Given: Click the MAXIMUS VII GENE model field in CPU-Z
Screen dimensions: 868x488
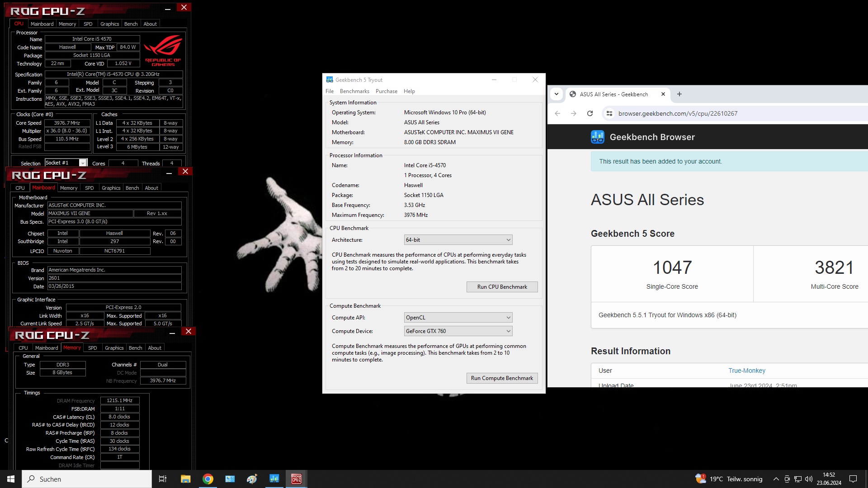Looking at the screenshot, I should tap(90, 213).
